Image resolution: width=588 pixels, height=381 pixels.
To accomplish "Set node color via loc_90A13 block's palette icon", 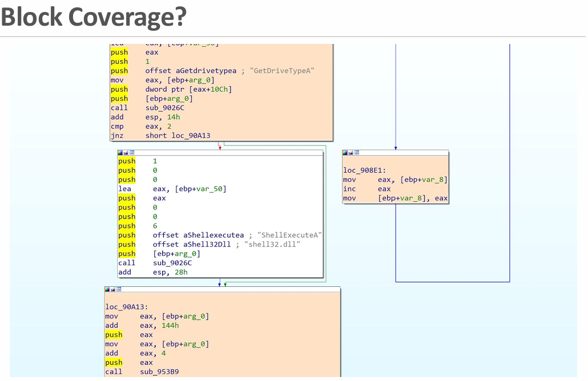I will pos(107,289).
